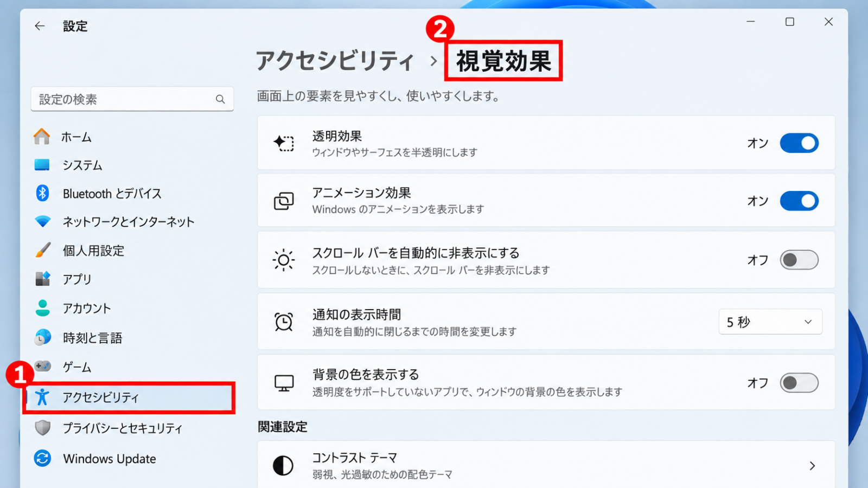This screenshot has height=488, width=868.
Task: Click the アニメーション効果 overlapping squares icon
Action: click(283, 201)
